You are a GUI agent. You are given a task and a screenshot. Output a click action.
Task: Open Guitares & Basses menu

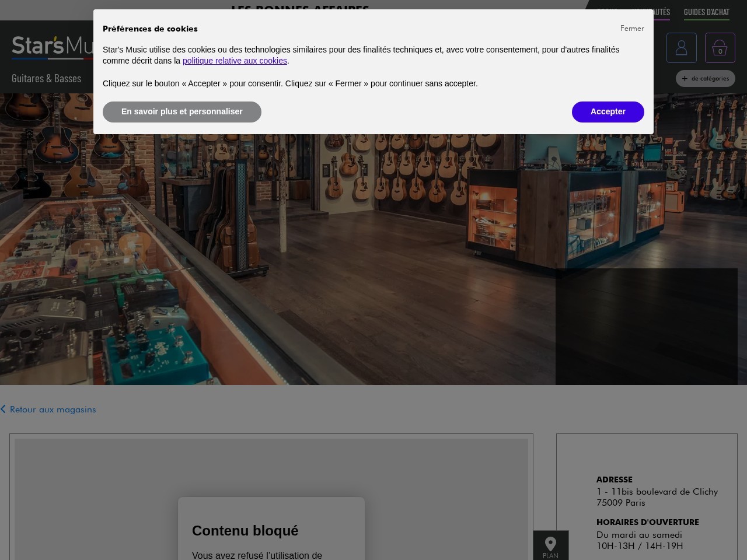pyautogui.click(x=46, y=78)
